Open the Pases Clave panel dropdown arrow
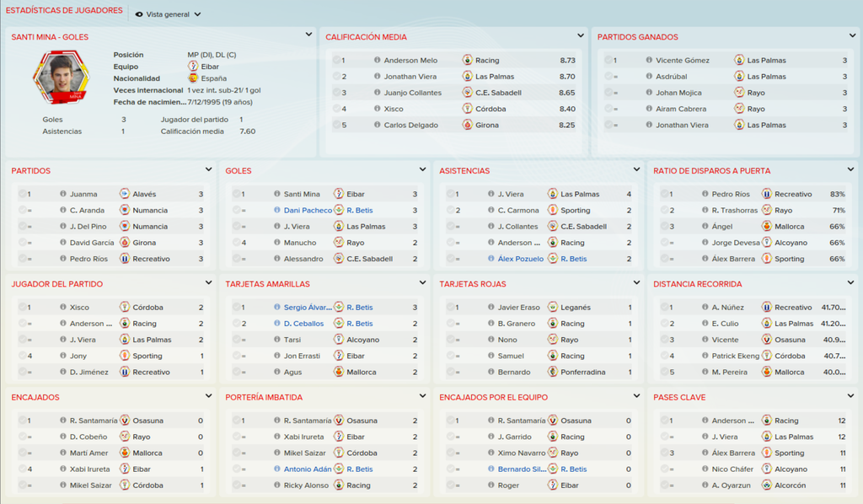Screen dimensions: 863x504 coord(850,395)
